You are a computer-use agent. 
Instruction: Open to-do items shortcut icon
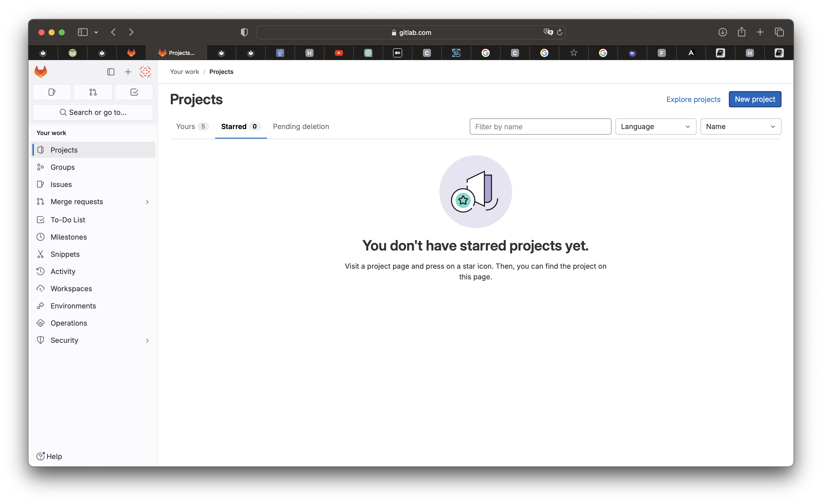click(134, 92)
